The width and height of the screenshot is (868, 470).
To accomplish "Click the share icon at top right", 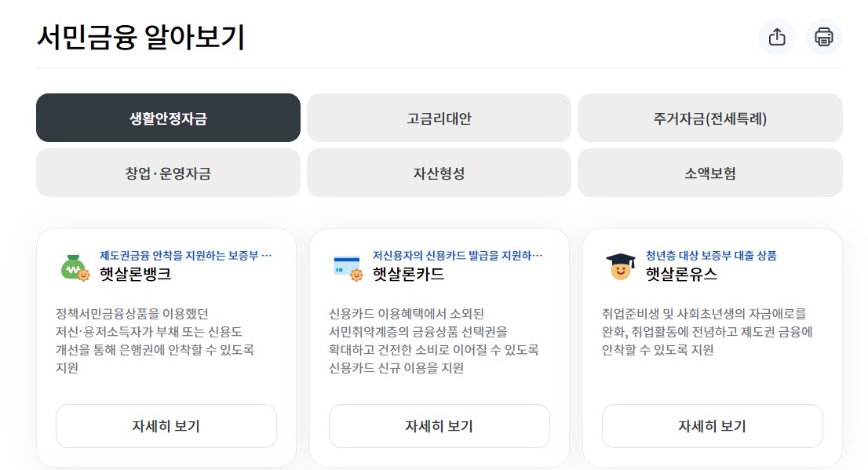I will click(x=777, y=37).
